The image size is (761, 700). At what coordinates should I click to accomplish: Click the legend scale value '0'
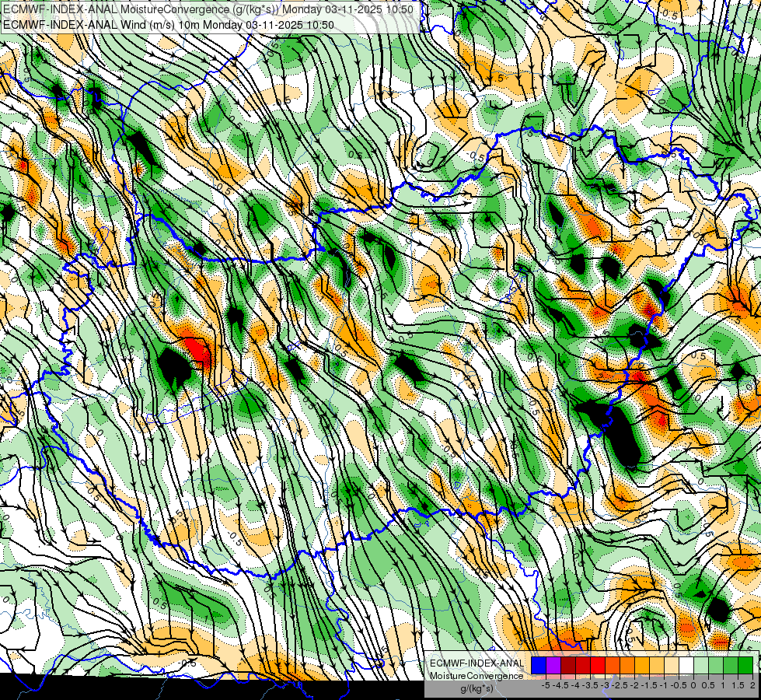click(x=693, y=685)
